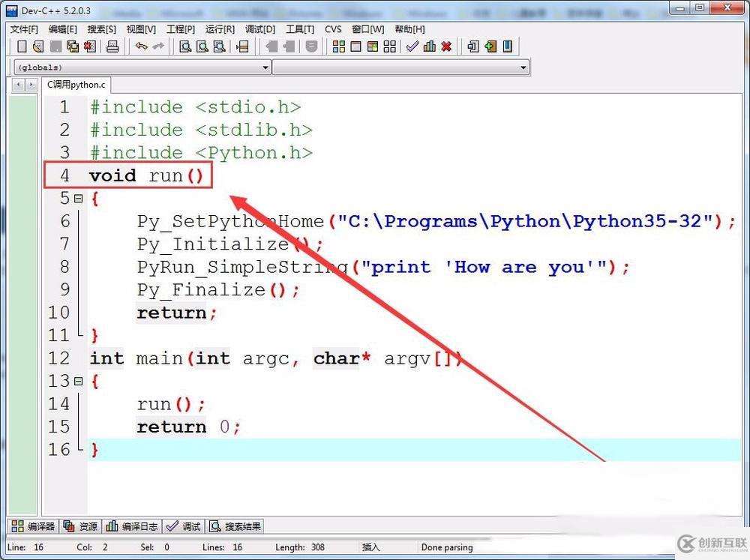Collapse the main function block at line 13
Viewport: 750px width, 560px height.
pos(79,381)
